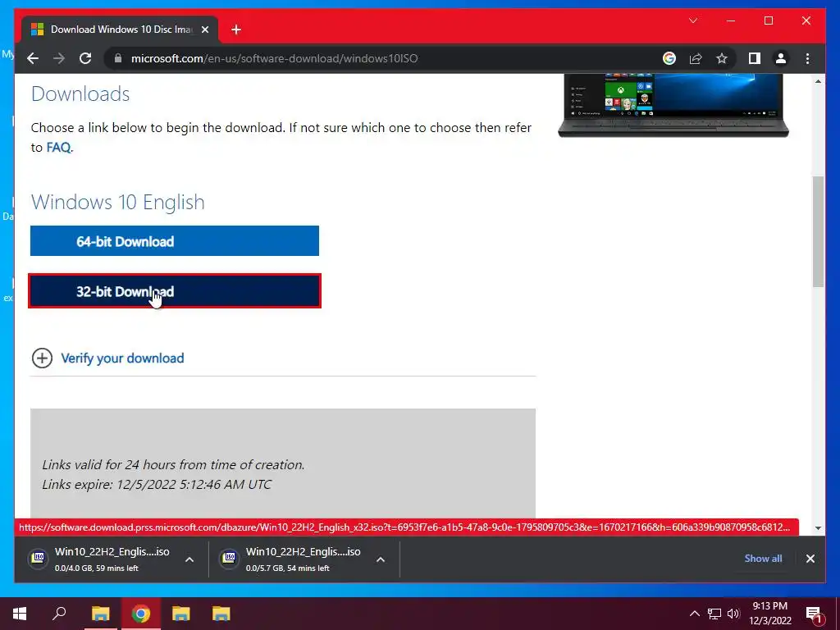Click the scrollbar down arrow
The image size is (840, 630).
tap(818, 527)
